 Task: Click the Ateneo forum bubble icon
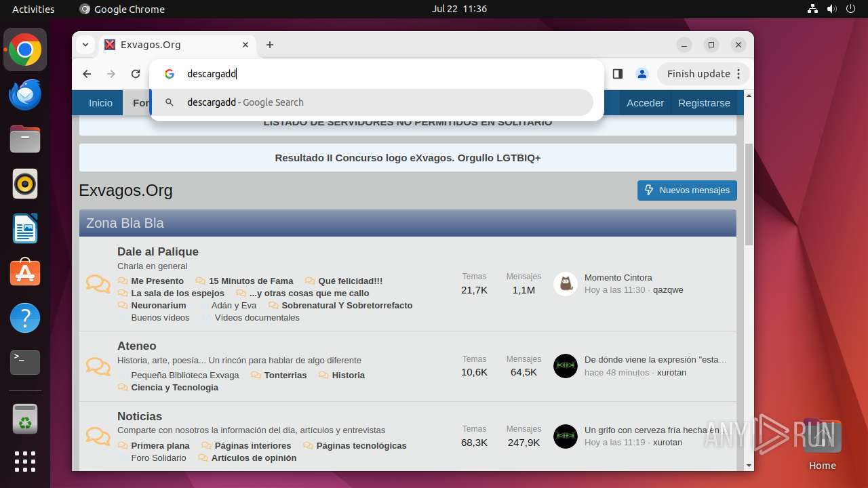98,367
